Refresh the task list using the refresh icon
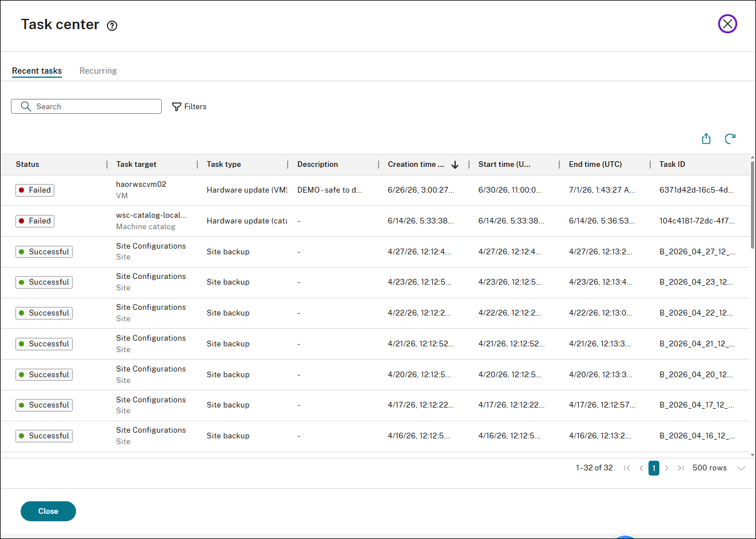756x539 pixels. pos(730,139)
